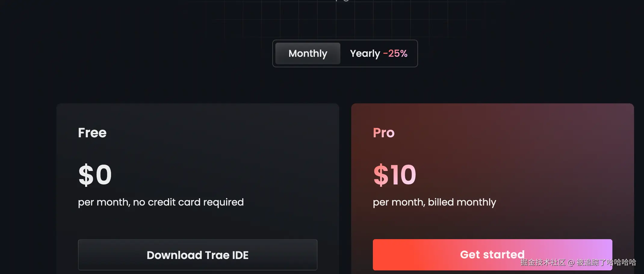
Task: Click the 'IDE' word on download button
Action: point(240,255)
